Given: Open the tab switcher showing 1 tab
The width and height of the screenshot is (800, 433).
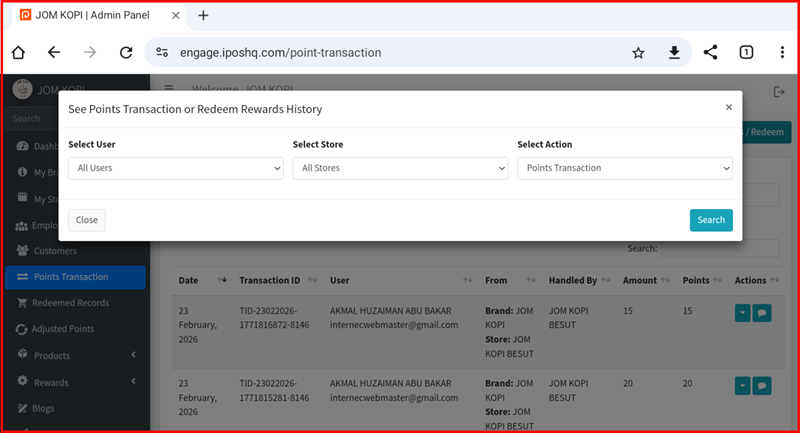Looking at the screenshot, I should tap(746, 53).
